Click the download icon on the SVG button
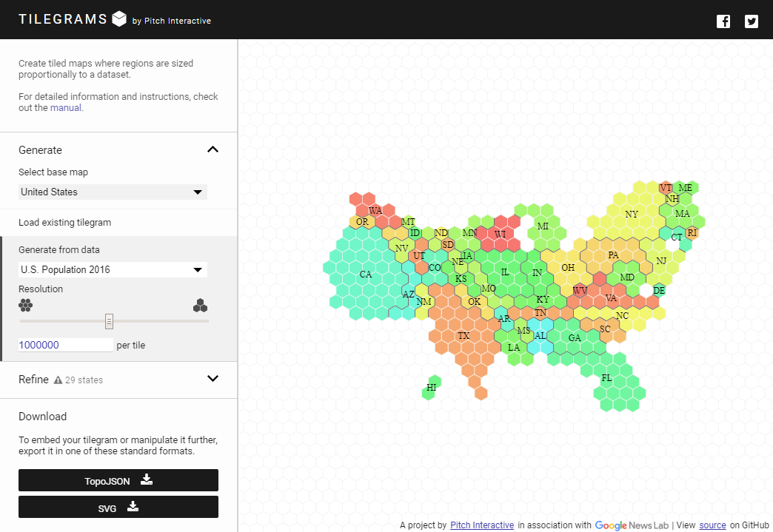Screen dimensions: 773x532 point(133,508)
